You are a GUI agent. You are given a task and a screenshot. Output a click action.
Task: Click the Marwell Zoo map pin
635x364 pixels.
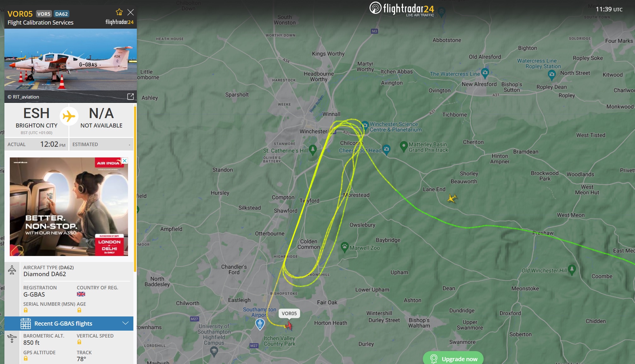click(345, 247)
